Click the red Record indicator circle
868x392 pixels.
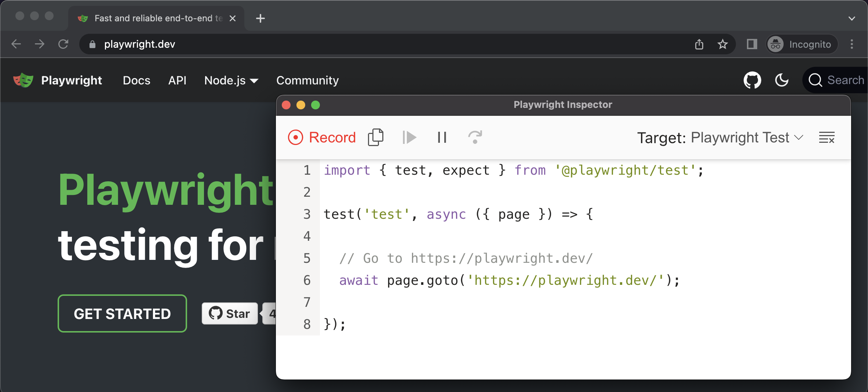pos(295,137)
